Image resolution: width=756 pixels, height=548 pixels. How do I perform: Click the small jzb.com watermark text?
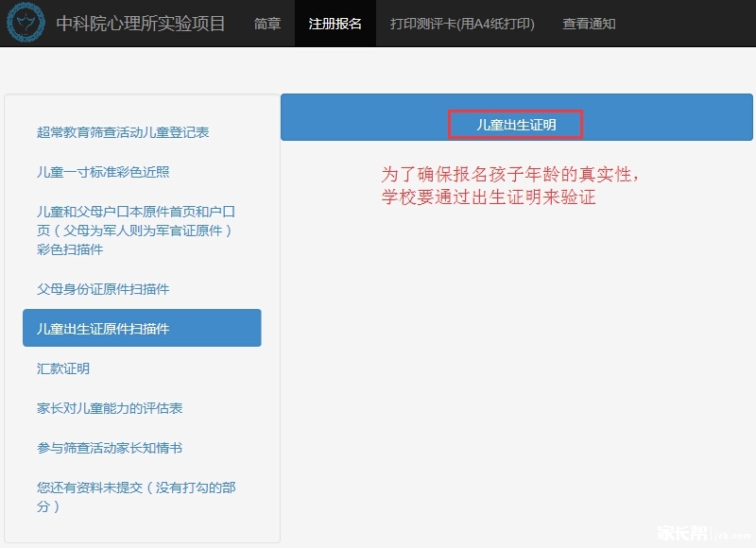(x=730, y=534)
